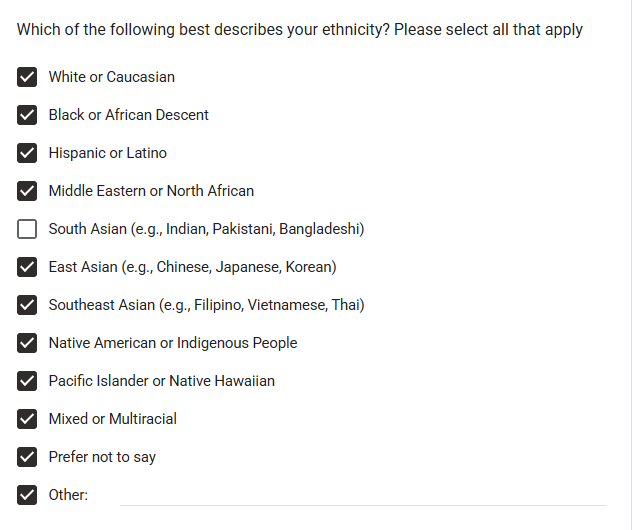Click the Hispanic or Latino label text
Image resolution: width=632 pixels, height=530 pixels.
pos(107,153)
